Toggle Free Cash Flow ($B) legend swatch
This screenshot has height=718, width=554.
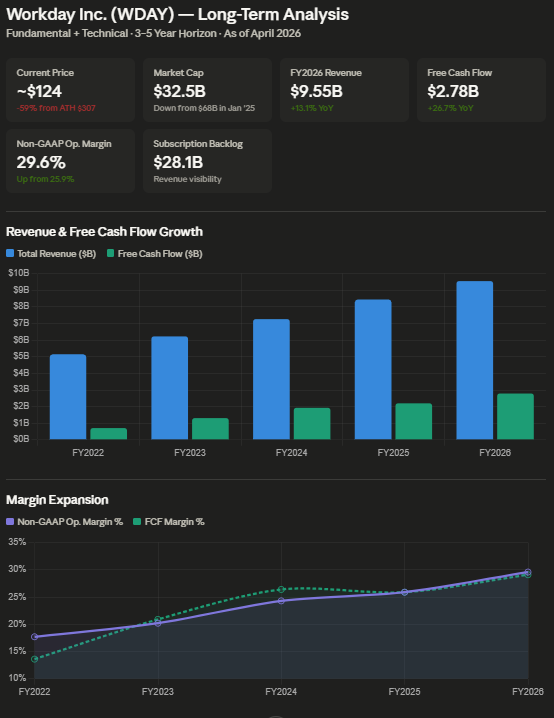click(x=110, y=253)
